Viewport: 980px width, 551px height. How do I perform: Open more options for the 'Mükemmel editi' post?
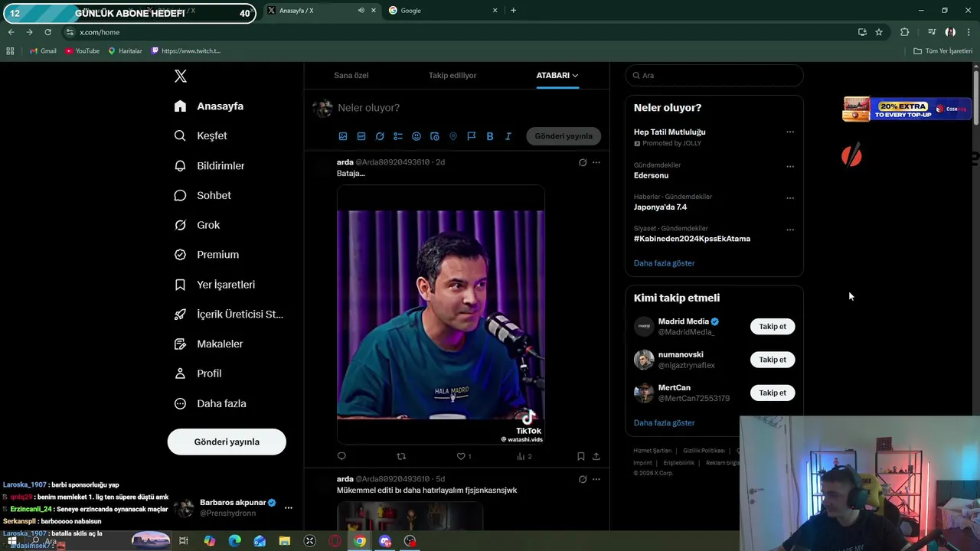coord(596,479)
